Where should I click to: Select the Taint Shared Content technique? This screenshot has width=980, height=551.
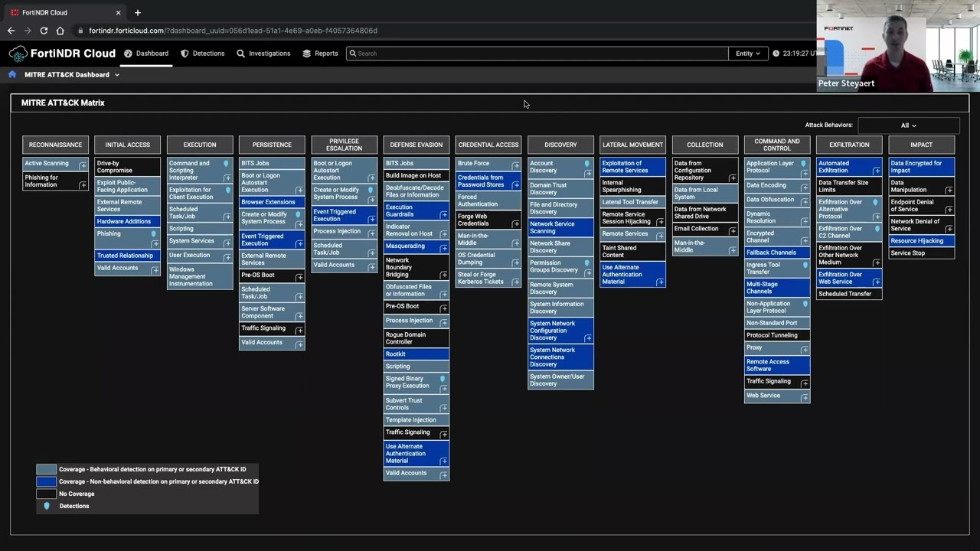click(x=632, y=252)
